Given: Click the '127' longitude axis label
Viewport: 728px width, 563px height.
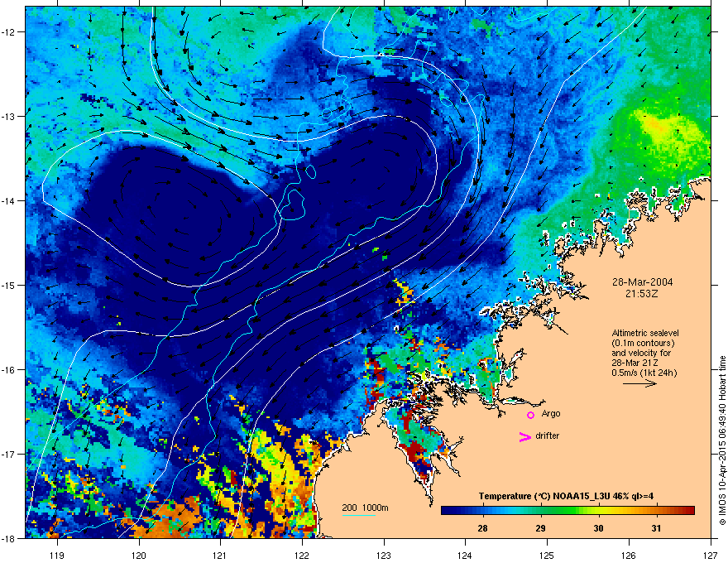Looking at the screenshot, I should (711, 555).
